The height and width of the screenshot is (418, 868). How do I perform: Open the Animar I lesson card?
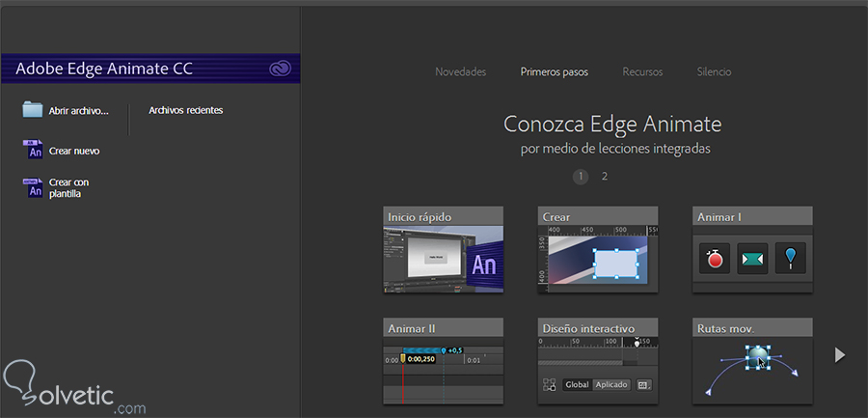(x=752, y=249)
